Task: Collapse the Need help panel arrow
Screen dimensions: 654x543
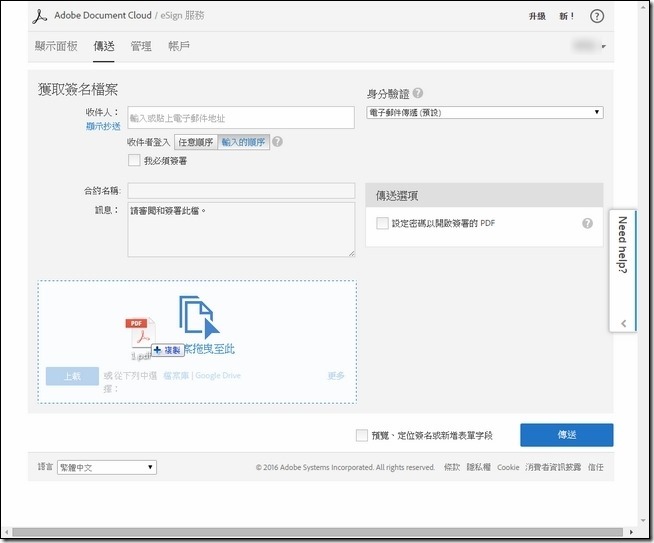Action: [623, 323]
